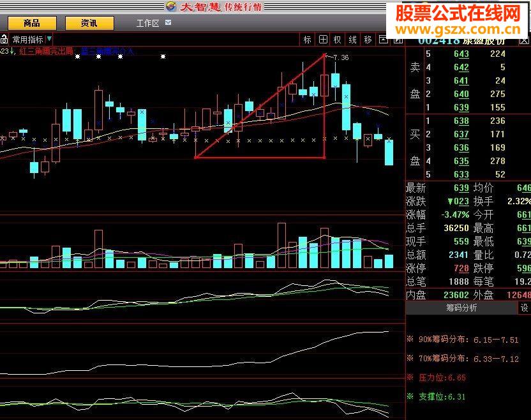Screen dimensions: 531x420
Task: Click the 总手 value 36250
Action: click(x=456, y=228)
